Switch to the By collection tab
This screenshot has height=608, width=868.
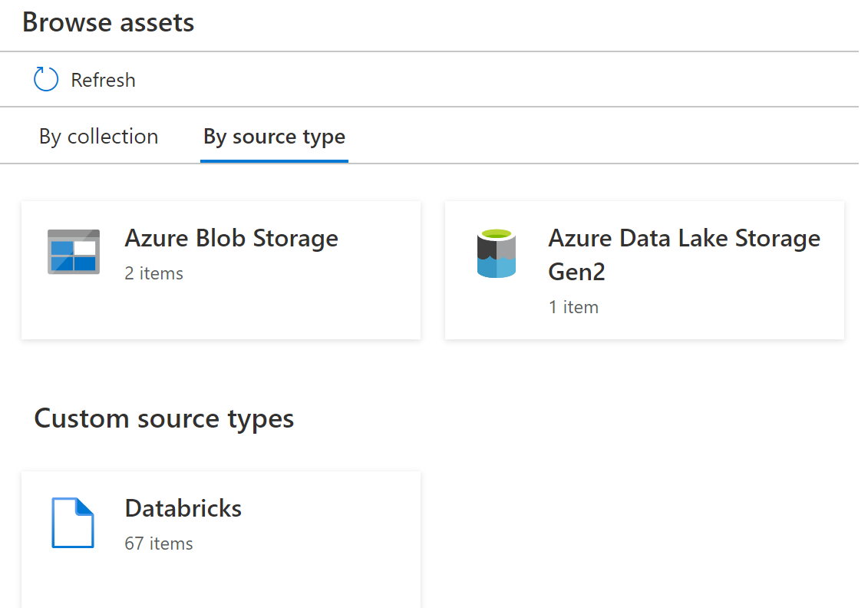click(98, 137)
